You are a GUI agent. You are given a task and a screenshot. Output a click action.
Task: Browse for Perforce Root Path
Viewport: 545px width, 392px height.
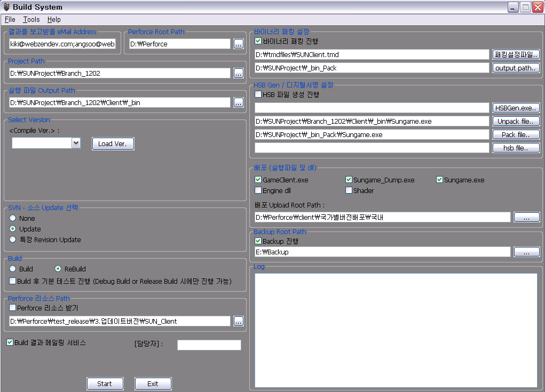point(239,44)
